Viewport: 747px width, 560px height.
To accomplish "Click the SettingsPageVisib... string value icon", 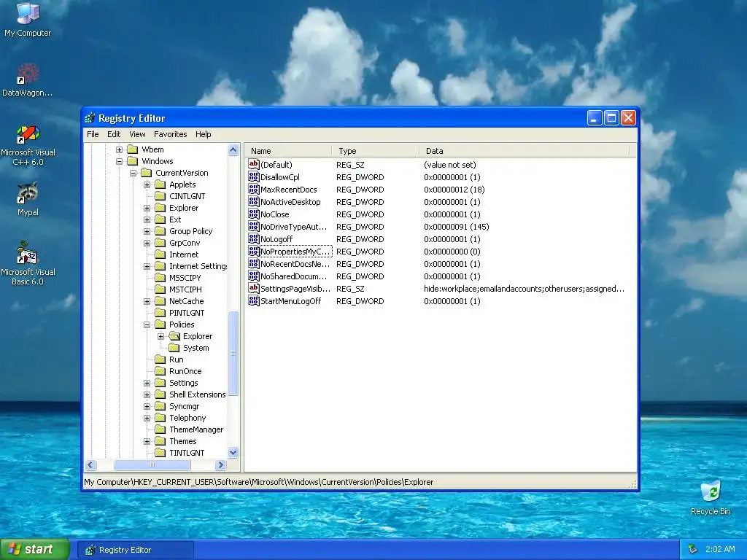I will (x=253, y=288).
